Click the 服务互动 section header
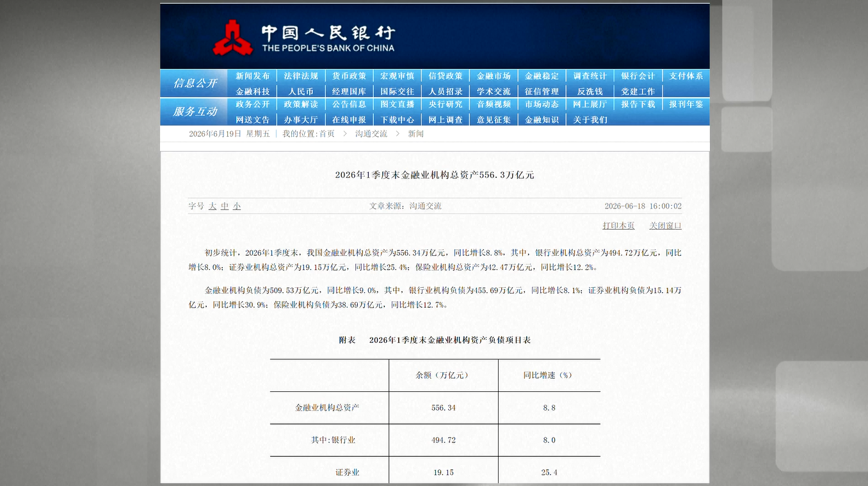 pyautogui.click(x=195, y=111)
